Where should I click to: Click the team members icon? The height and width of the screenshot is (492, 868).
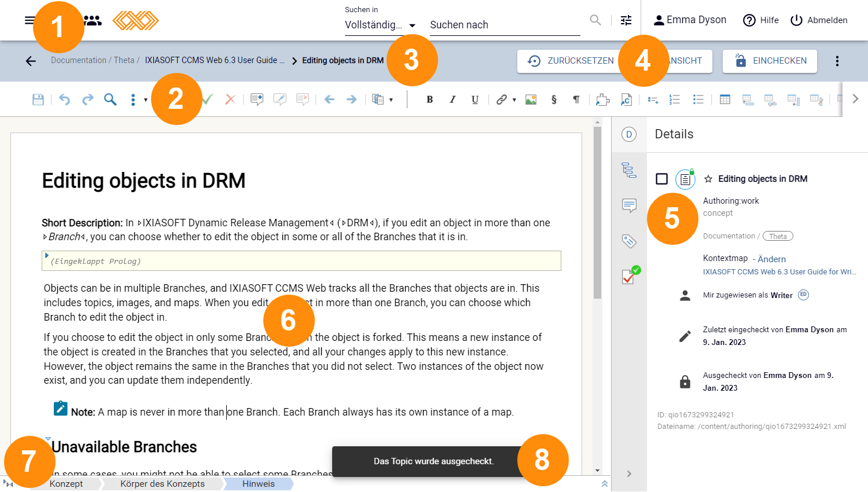click(93, 20)
